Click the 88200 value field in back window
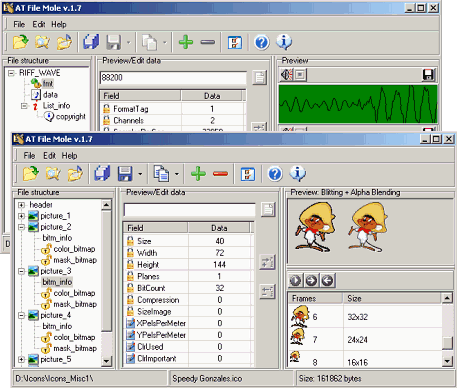Image resolution: width=457 pixels, height=388 pixels. 173,78
